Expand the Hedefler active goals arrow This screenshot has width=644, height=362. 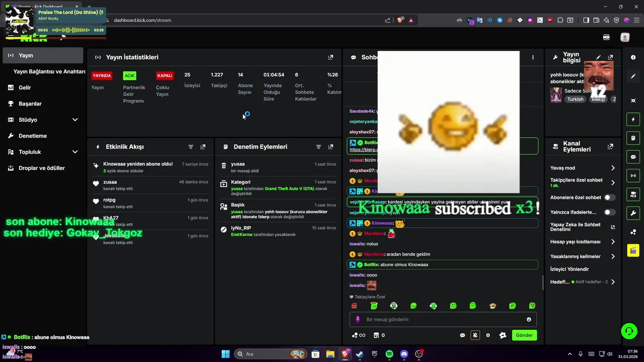[613, 282]
